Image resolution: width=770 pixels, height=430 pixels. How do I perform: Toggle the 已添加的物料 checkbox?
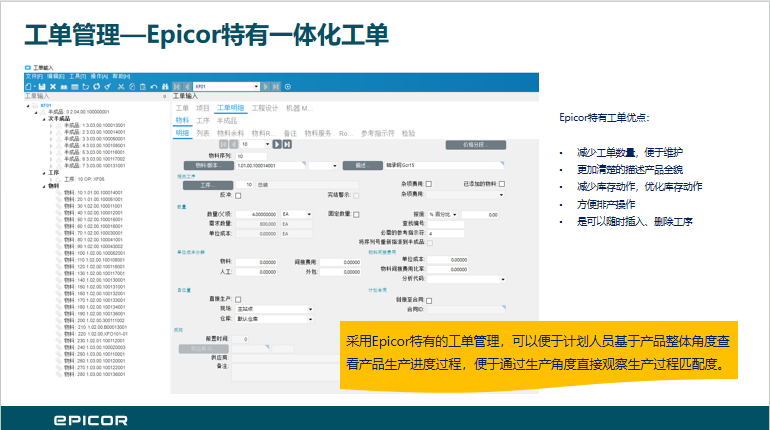point(502,184)
